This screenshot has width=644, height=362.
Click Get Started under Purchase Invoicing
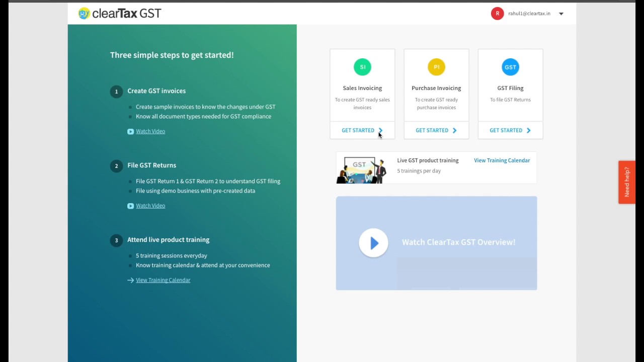point(436,130)
